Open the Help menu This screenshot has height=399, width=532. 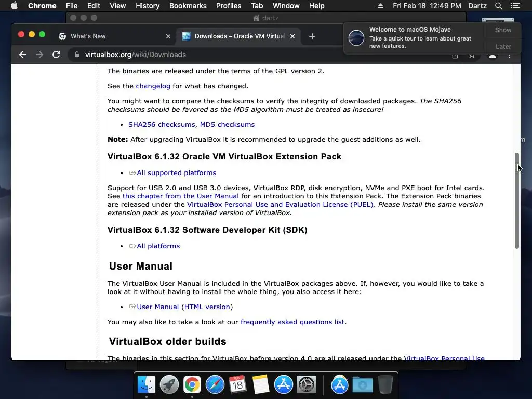pyautogui.click(x=316, y=6)
